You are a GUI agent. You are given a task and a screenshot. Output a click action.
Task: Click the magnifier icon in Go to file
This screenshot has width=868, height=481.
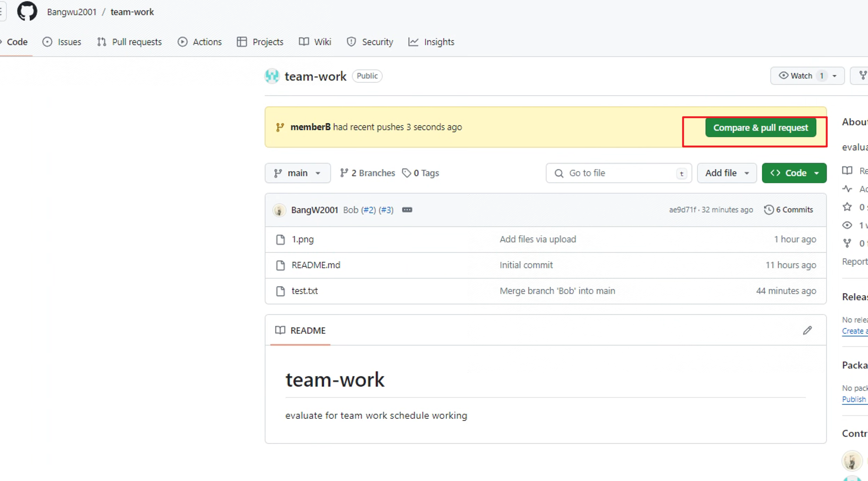[x=559, y=173]
